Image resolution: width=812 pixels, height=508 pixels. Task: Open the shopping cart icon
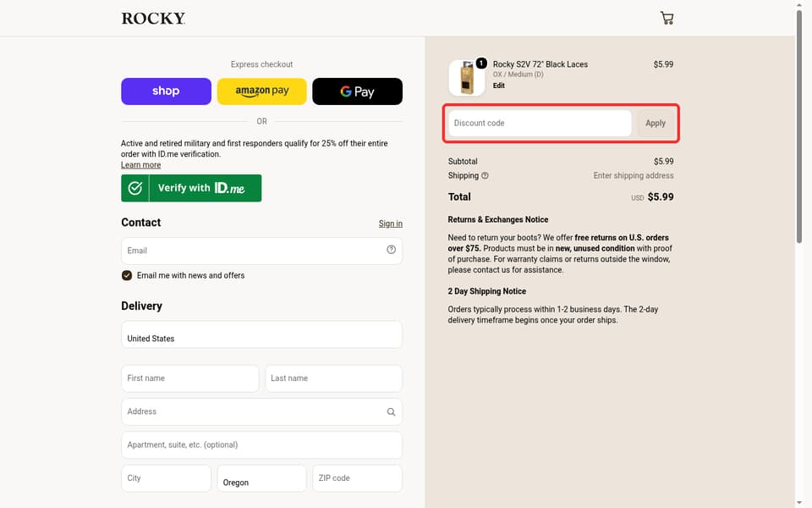tap(667, 18)
